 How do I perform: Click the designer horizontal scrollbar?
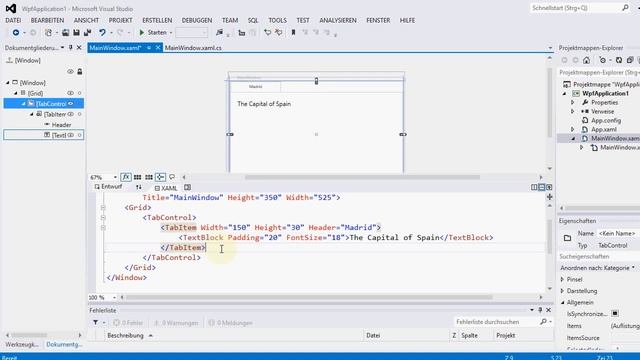pyautogui.click(x=362, y=177)
